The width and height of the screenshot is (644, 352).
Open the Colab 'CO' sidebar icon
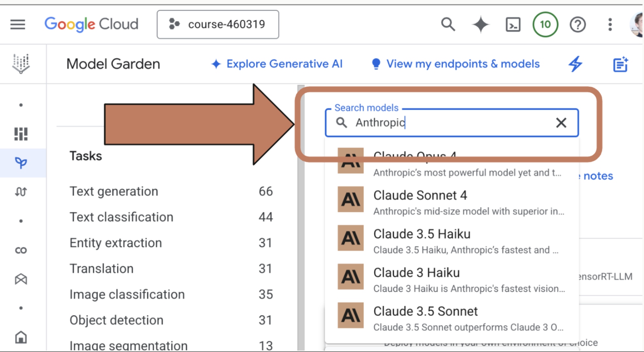(21, 250)
